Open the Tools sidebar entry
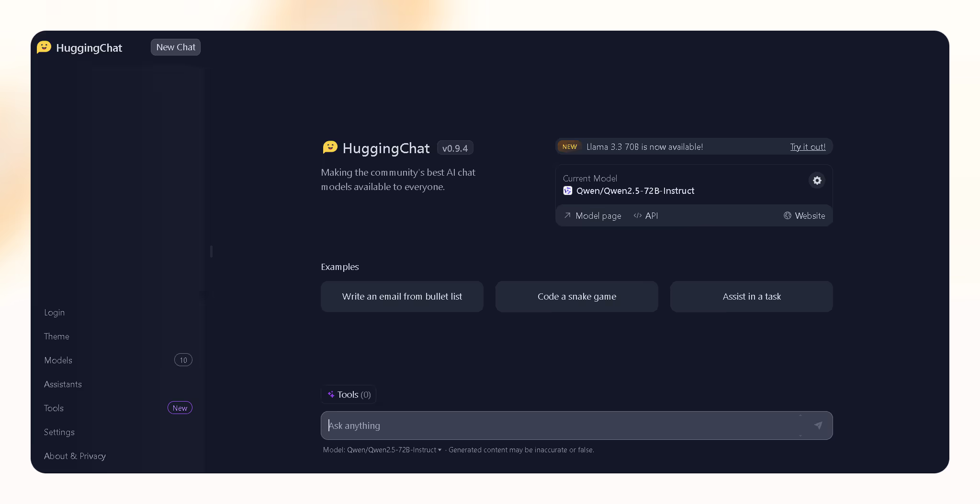 click(54, 408)
